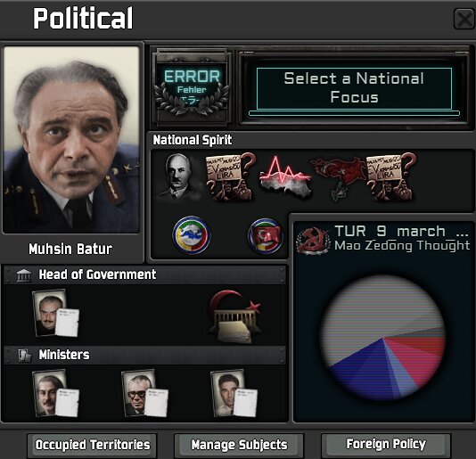Click Muhsin Batur's leader portrait
The width and height of the screenshot is (476, 459).
(x=71, y=140)
